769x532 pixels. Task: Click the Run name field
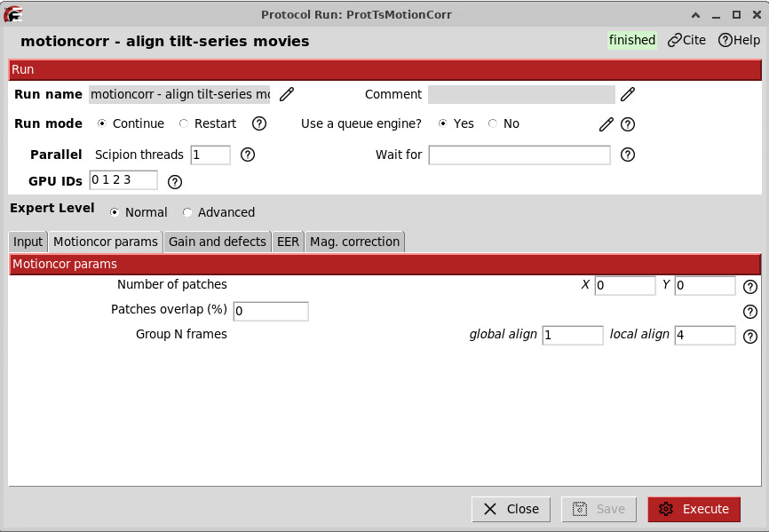click(x=179, y=94)
